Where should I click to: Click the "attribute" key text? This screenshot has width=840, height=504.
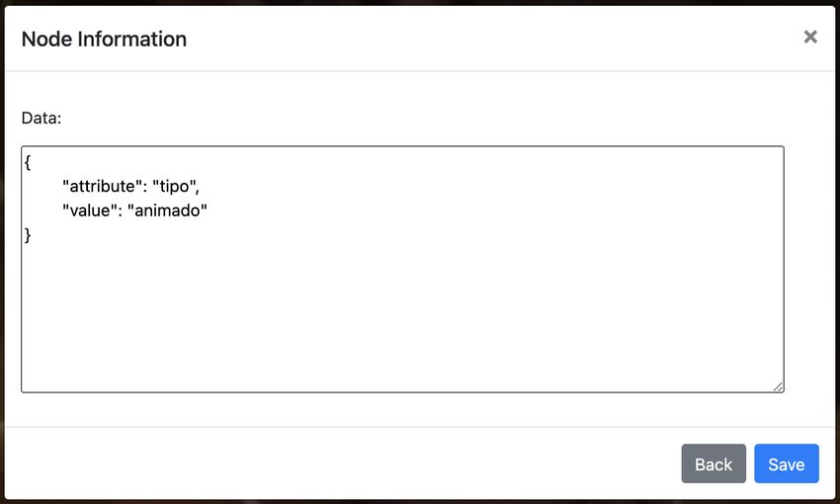click(x=103, y=186)
